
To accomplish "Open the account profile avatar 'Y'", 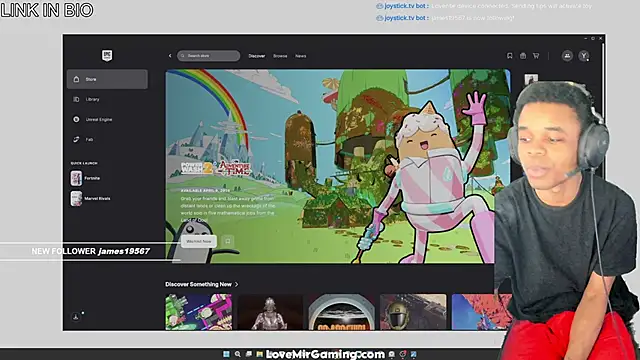I will pos(584,56).
